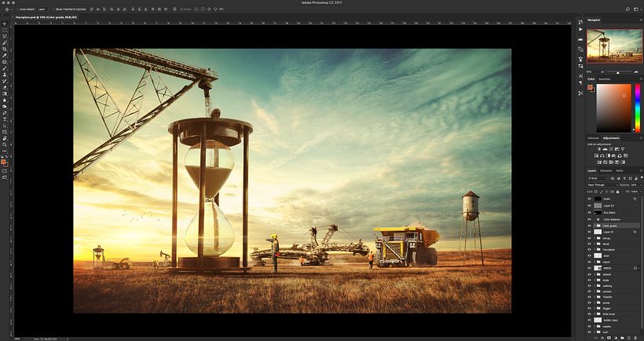Enable Show Transform Controls checkbox
The height and width of the screenshot is (341, 644).
pos(54,9)
